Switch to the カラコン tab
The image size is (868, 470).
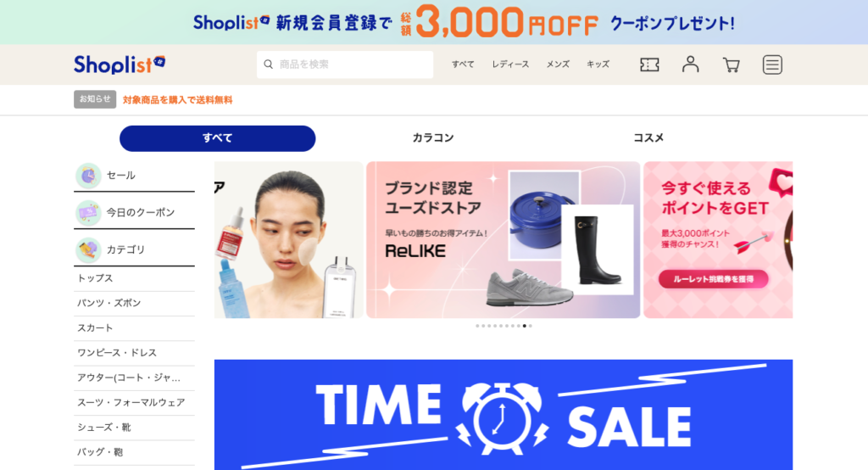point(433,138)
